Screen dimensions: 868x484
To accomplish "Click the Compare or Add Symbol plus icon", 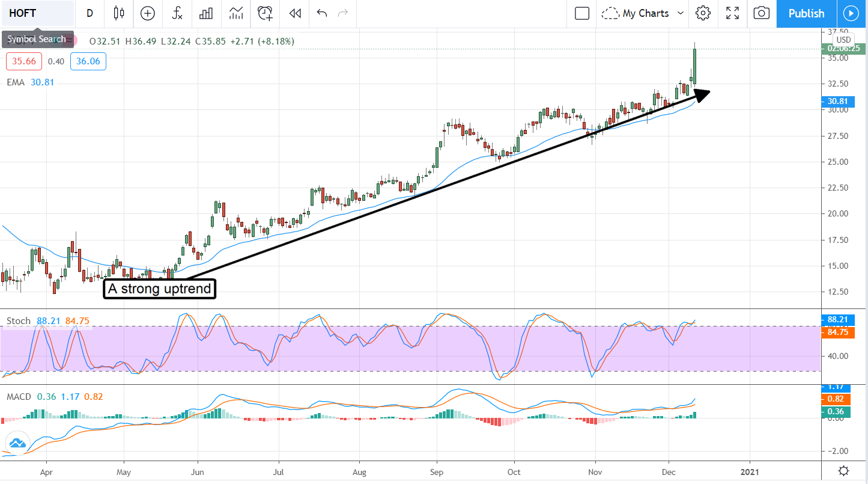I will 148,13.
